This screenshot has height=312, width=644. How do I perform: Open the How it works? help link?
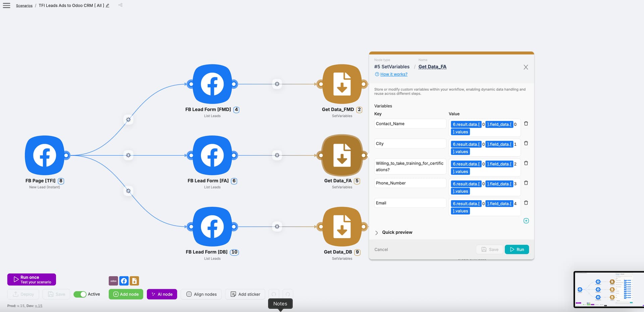[394, 74]
